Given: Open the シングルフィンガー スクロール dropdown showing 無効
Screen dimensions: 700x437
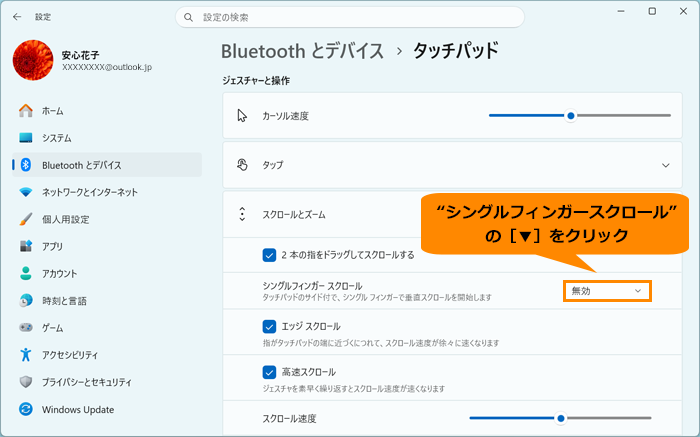Looking at the screenshot, I should click(x=607, y=291).
